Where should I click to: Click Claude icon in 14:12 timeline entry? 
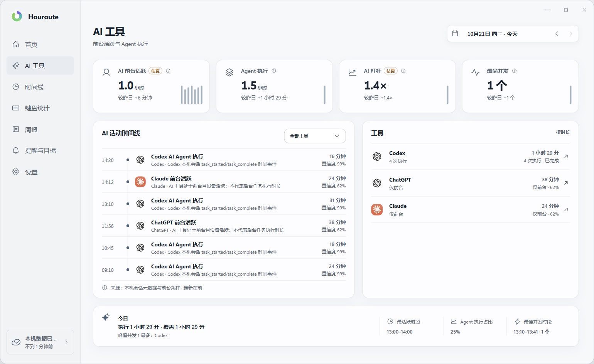click(140, 182)
